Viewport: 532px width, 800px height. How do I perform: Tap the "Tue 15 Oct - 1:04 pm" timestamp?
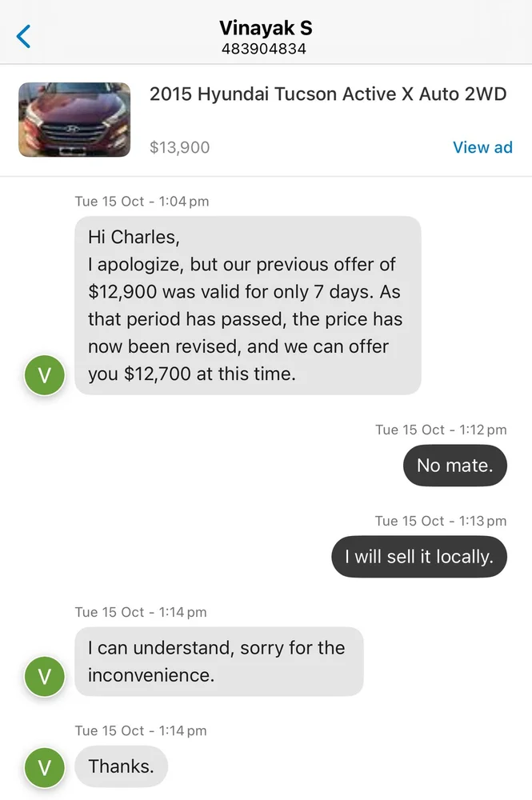pos(142,202)
